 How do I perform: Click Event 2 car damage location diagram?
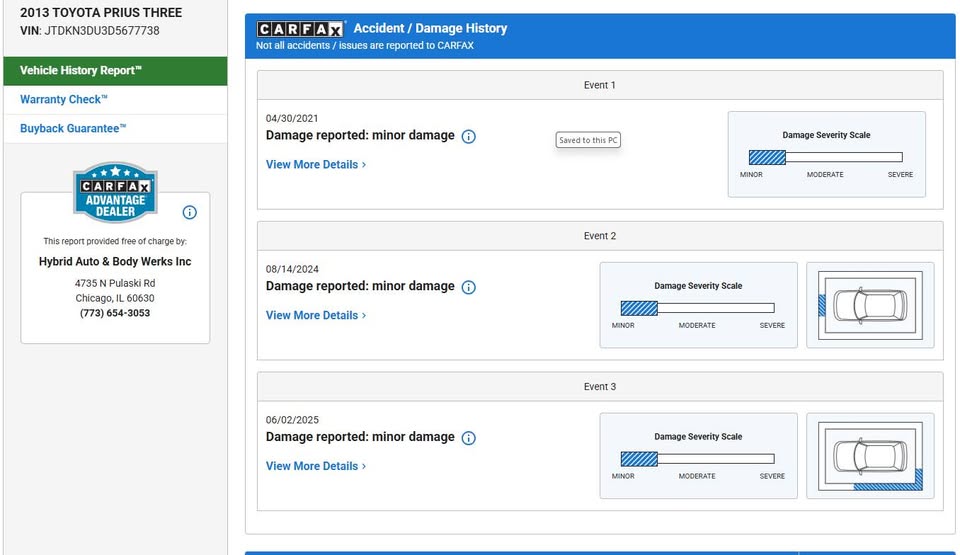pos(870,305)
